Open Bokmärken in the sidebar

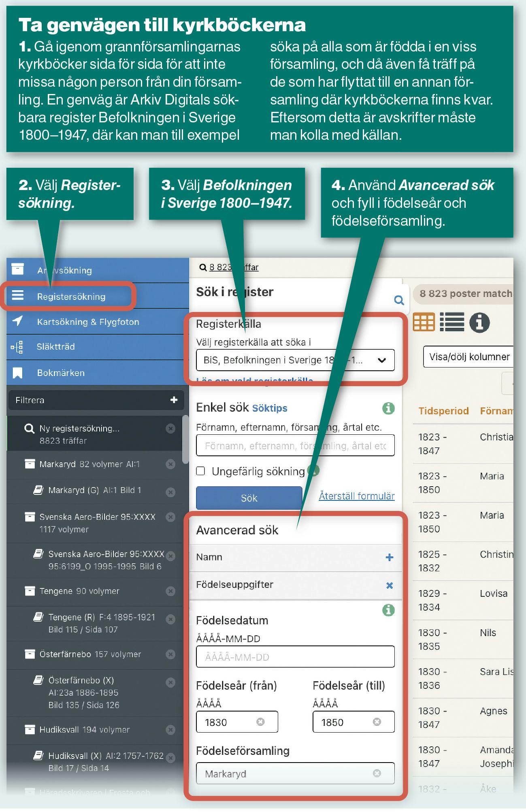[x=98, y=373]
